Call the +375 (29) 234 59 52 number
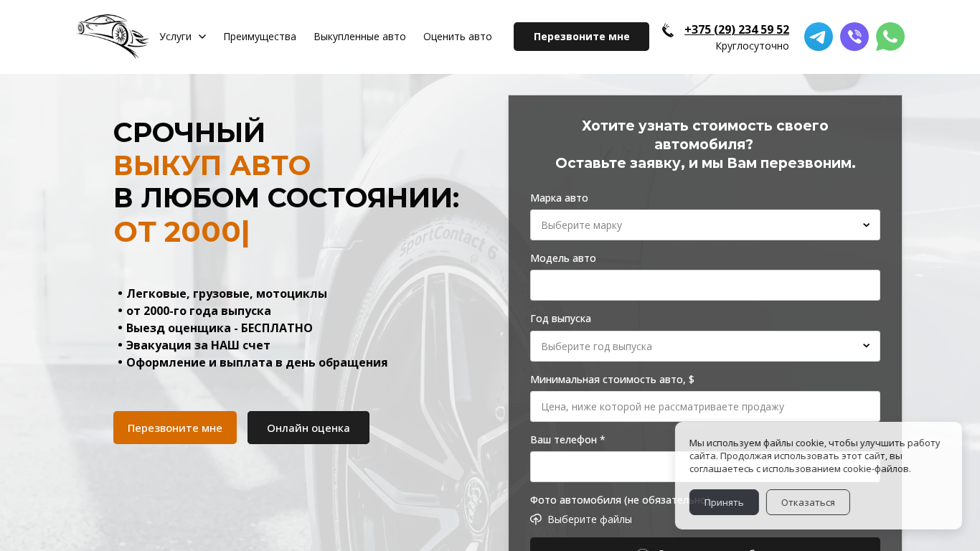Image resolution: width=980 pixels, height=551 pixels. pos(737,29)
